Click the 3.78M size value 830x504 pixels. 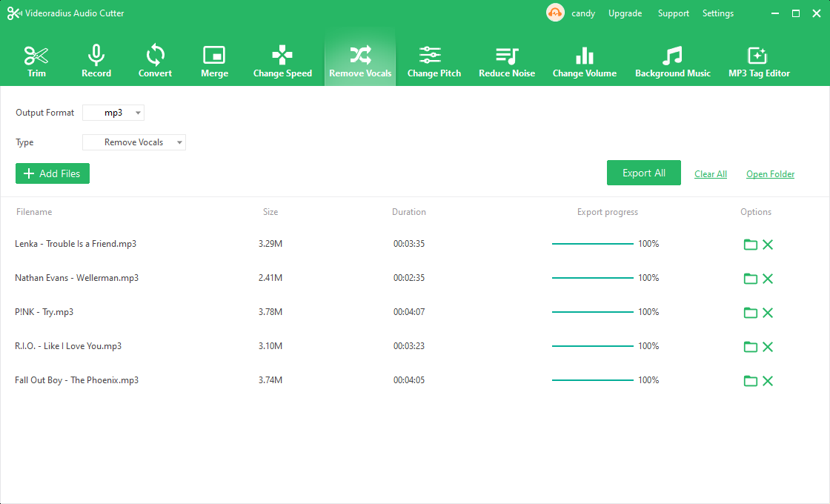pos(270,312)
